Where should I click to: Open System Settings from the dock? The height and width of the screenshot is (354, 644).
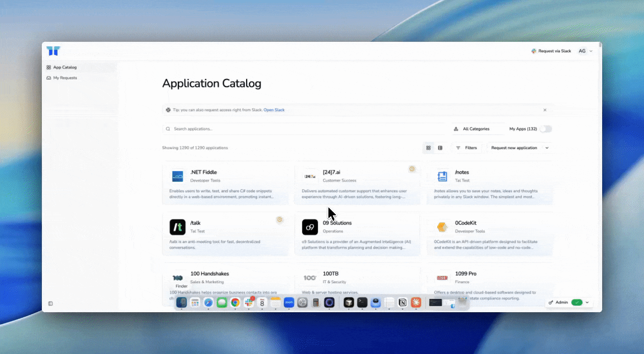302,303
